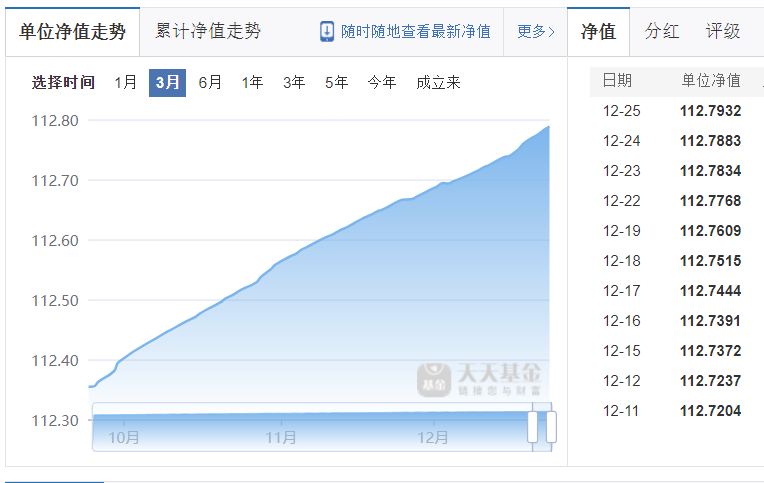Screen dimensions: 764x483
Task: Select the 5年 time range
Action: click(337, 82)
